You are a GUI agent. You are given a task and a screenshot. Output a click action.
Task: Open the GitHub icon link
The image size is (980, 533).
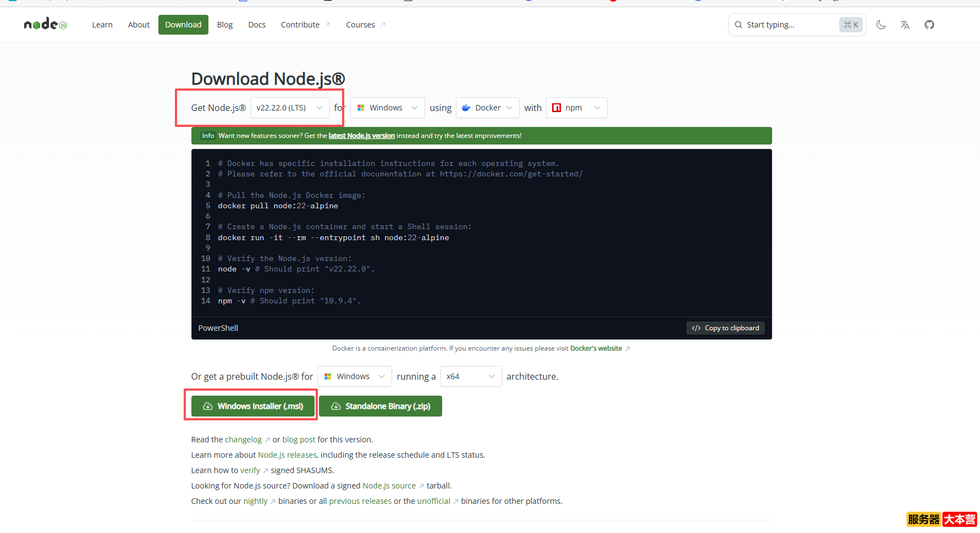coord(929,25)
